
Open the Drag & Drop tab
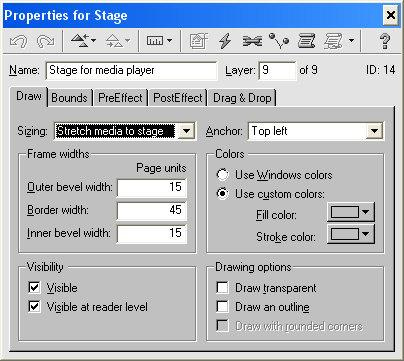tap(242, 98)
